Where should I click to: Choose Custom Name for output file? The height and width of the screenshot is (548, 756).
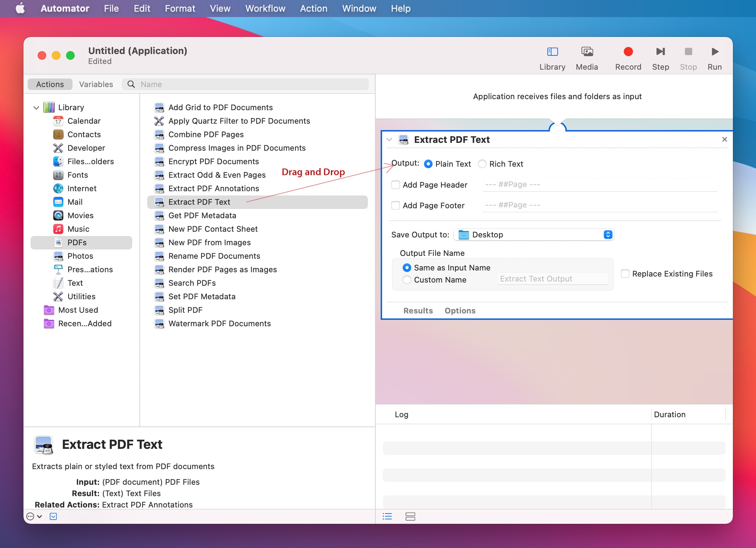[407, 280]
